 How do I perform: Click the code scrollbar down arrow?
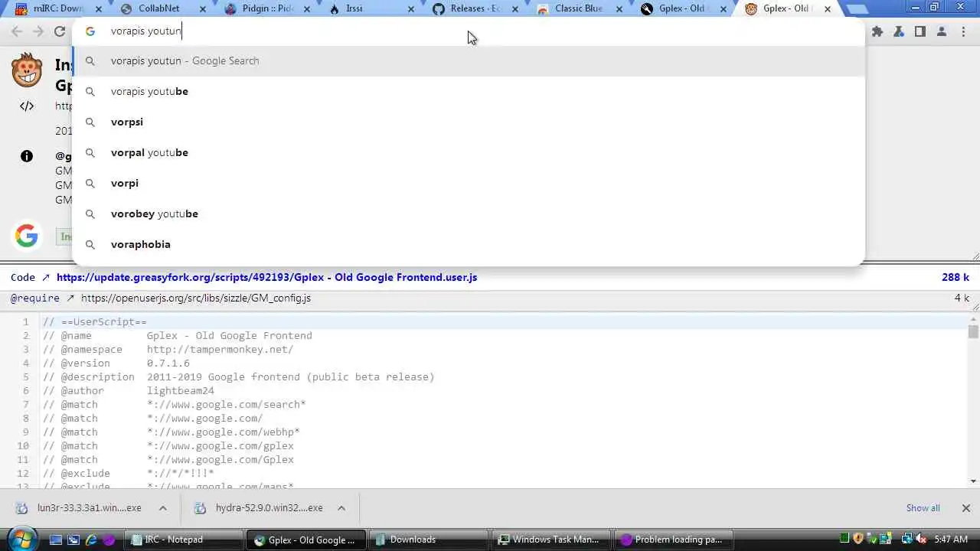[973, 481]
